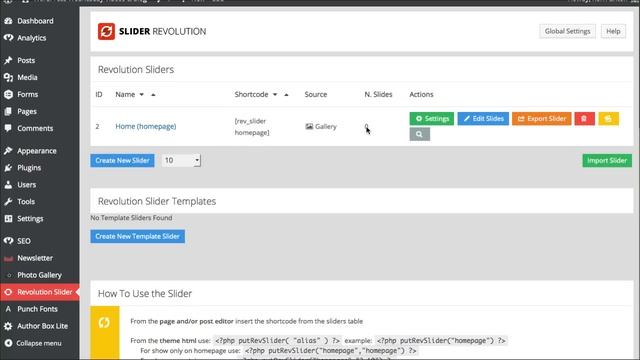Open Revolution Slider menu item
640x360 pixels.
[40, 292]
